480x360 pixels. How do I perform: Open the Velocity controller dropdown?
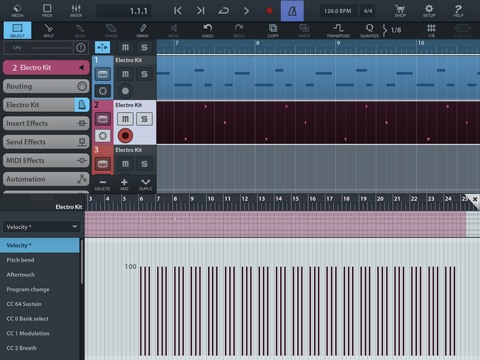coord(41,227)
